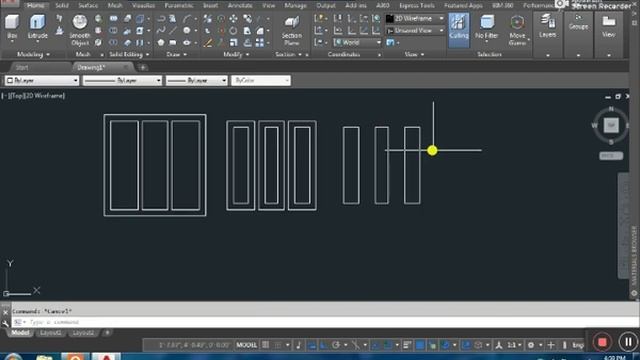Open the 2D Wireframe visual style dropdown
640x360 pixels.
pyautogui.click(x=415, y=19)
